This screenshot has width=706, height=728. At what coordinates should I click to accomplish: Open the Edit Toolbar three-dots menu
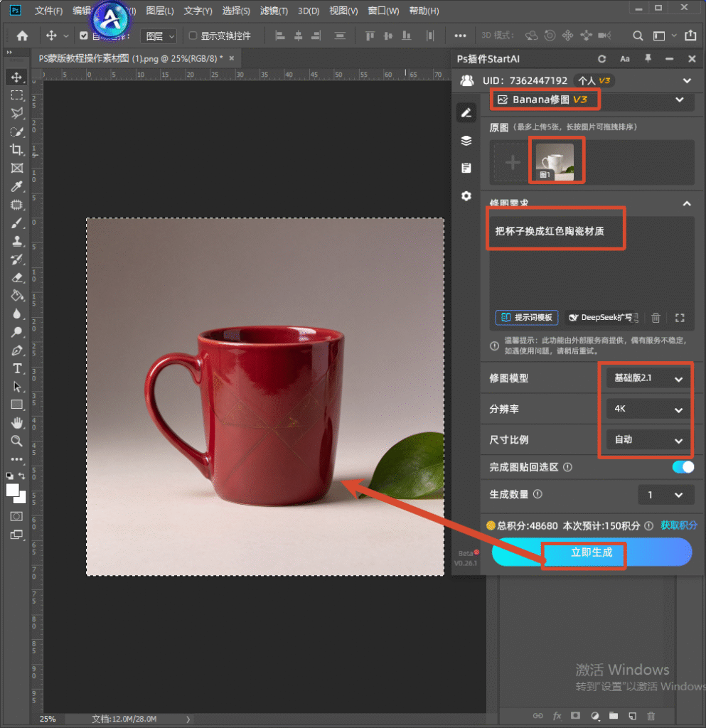[17, 459]
